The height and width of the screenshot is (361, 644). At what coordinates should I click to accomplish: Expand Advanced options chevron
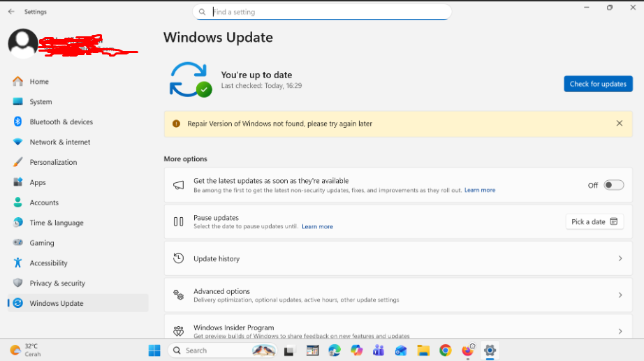(x=620, y=295)
